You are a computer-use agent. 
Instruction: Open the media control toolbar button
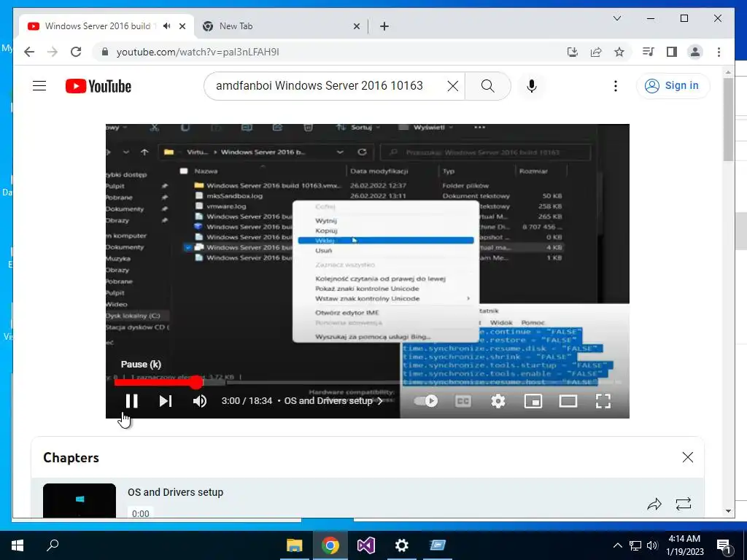coord(648,52)
